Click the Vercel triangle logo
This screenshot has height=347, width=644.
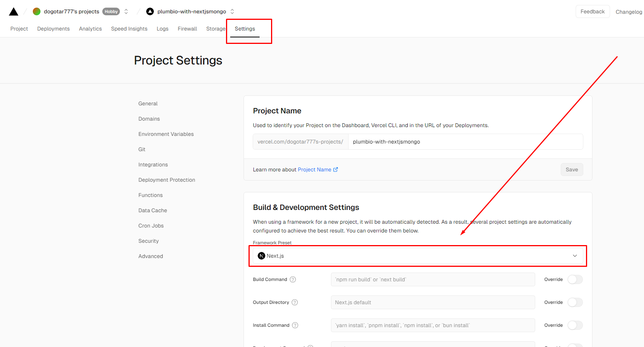14,11
